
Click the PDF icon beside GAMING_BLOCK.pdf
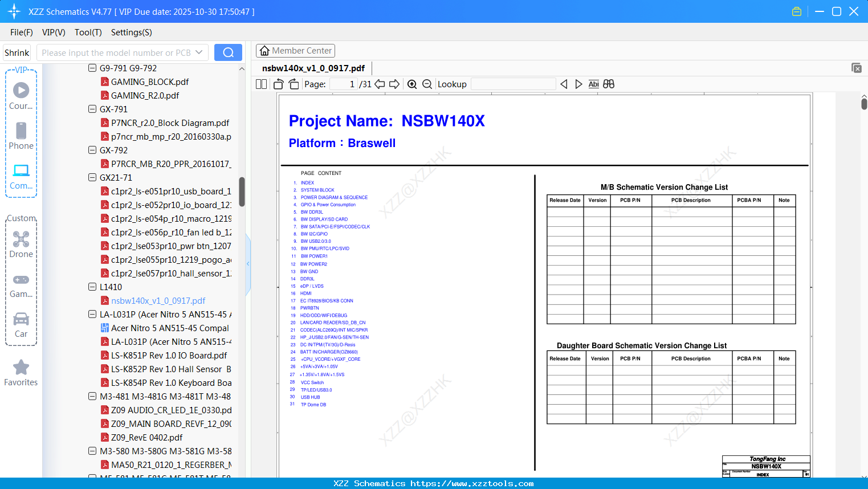pos(105,81)
